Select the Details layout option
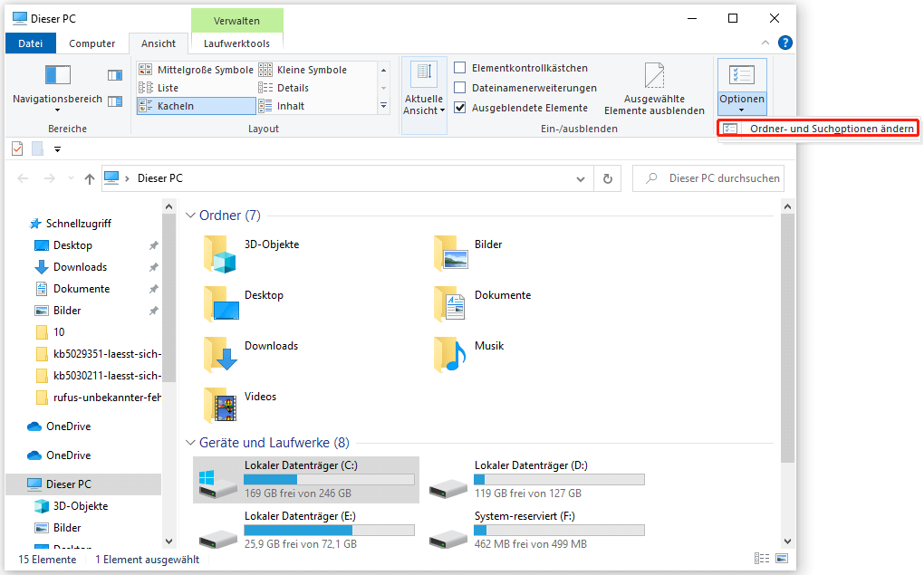Viewport: 924px width, 575px height. coord(293,88)
